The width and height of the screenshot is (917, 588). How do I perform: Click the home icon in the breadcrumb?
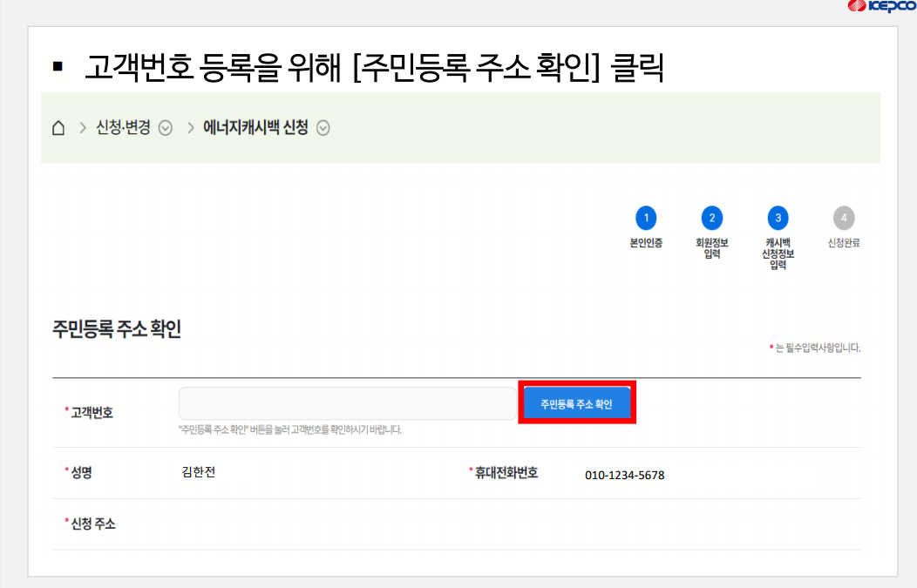(x=58, y=127)
